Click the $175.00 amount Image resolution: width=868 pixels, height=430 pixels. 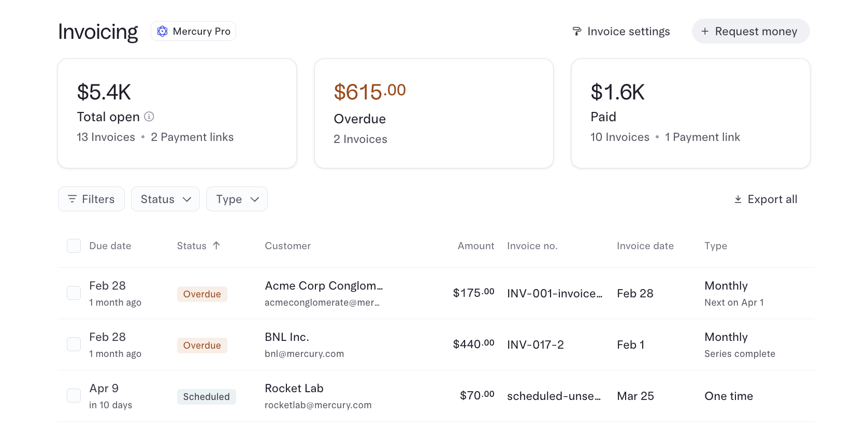(x=473, y=293)
